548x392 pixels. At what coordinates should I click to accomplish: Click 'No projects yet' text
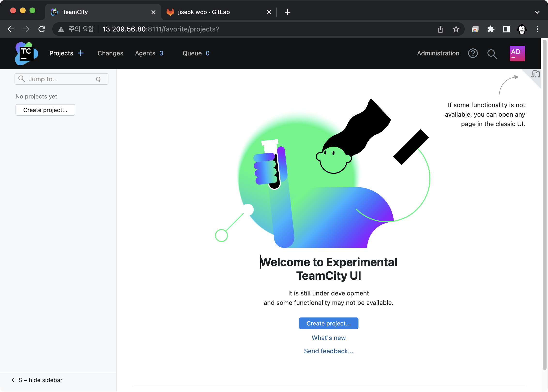[36, 96]
